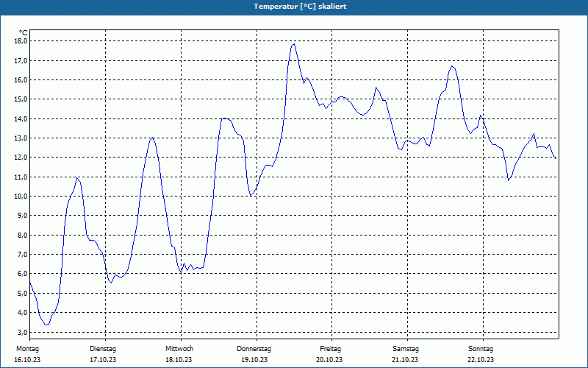Click the '16,0' y-axis label

[x=21, y=80]
